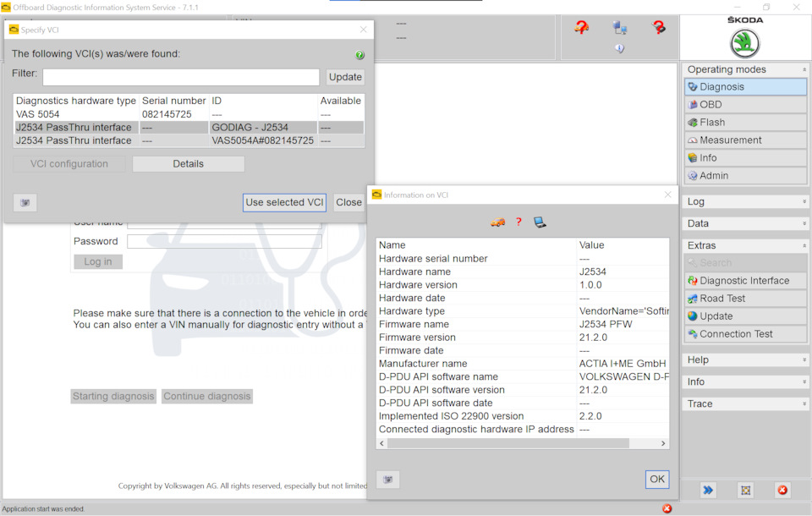The image size is (812, 516).
Task: Click Close button in Specify VCI dialog
Action: tap(348, 202)
